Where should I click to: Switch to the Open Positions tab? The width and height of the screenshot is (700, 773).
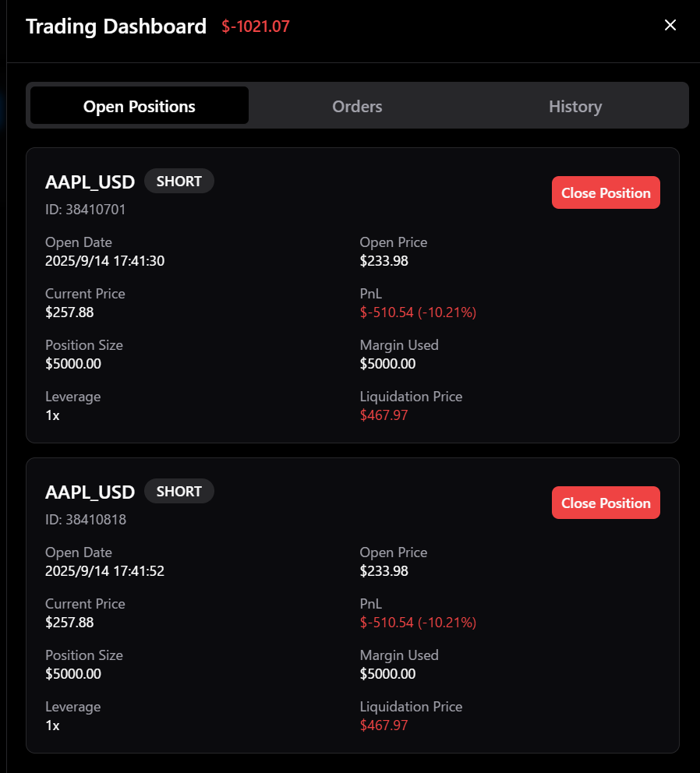(x=140, y=106)
